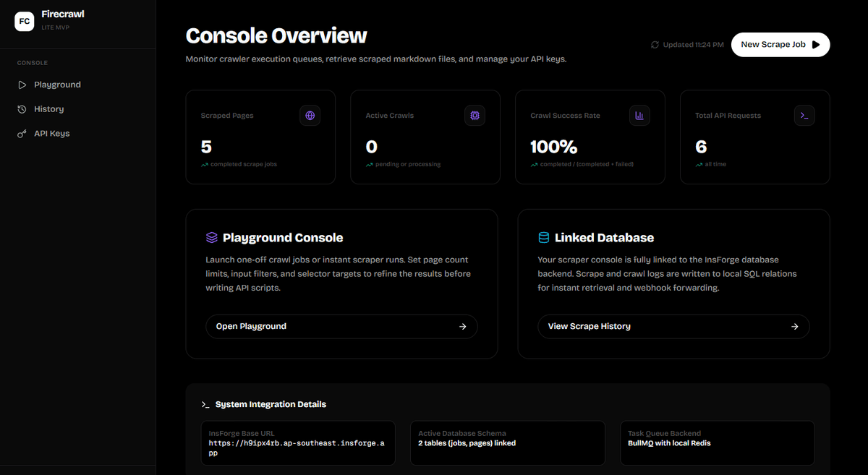The height and width of the screenshot is (475, 868).
Task: Click the 'CONSOLE' sidebar section label
Action: coord(33,64)
